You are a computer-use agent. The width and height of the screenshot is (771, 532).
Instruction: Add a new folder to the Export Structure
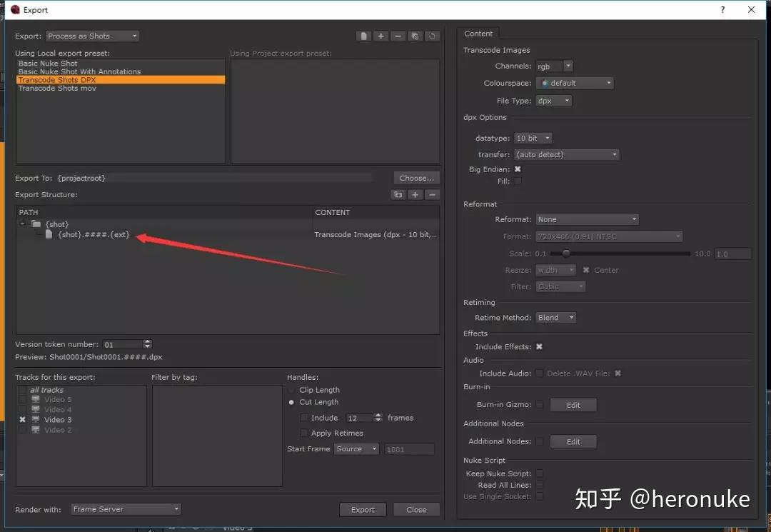pos(398,194)
